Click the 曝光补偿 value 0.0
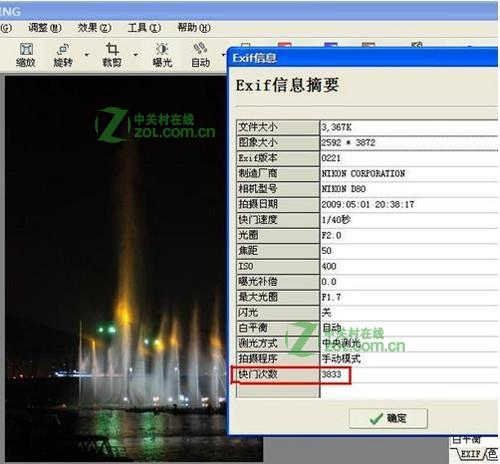500x464 pixels. pyautogui.click(x=329, y=282)
